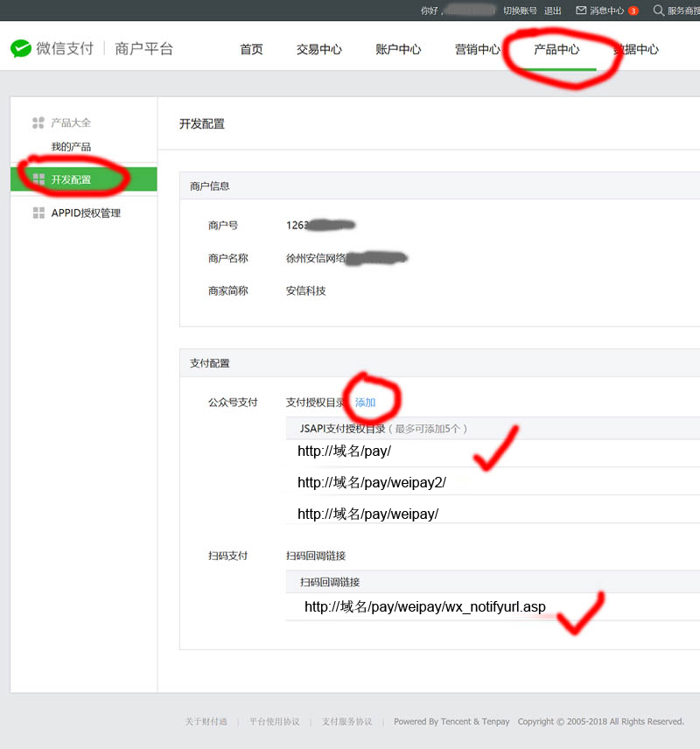Image resolution: width=700 pixels, height=749 pixels.
Task: Click the 商户平台 header text
Action: 143,48
